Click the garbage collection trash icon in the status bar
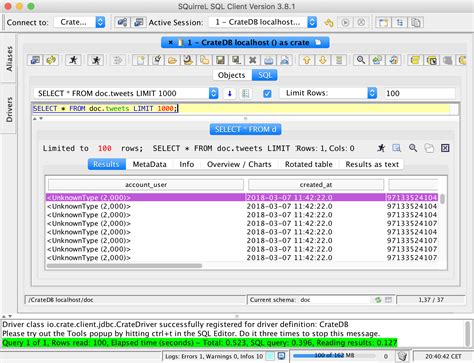 (x=402, y=356)
